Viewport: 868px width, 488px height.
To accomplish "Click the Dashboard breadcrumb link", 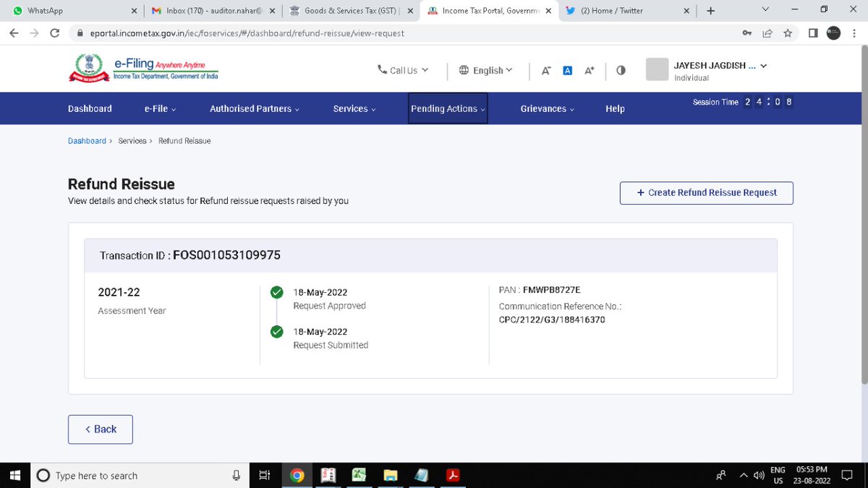I will click(87, 141).
